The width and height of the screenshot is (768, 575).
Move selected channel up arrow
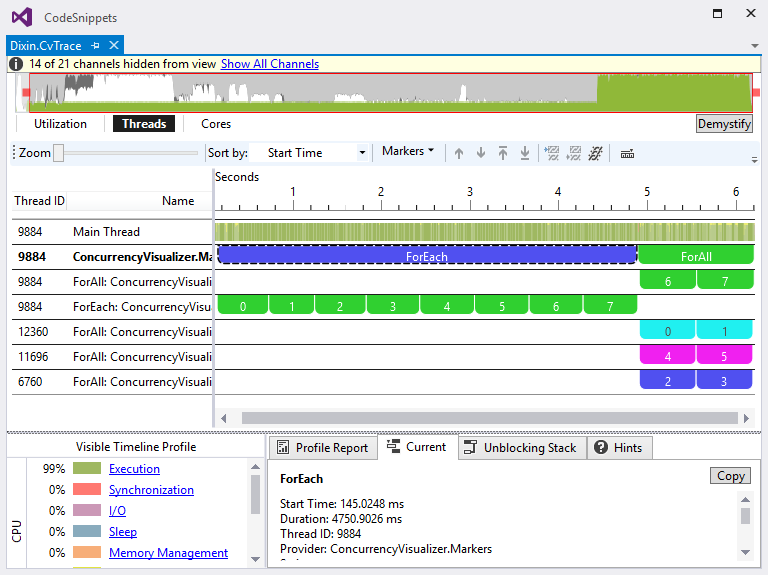[458, 153]
